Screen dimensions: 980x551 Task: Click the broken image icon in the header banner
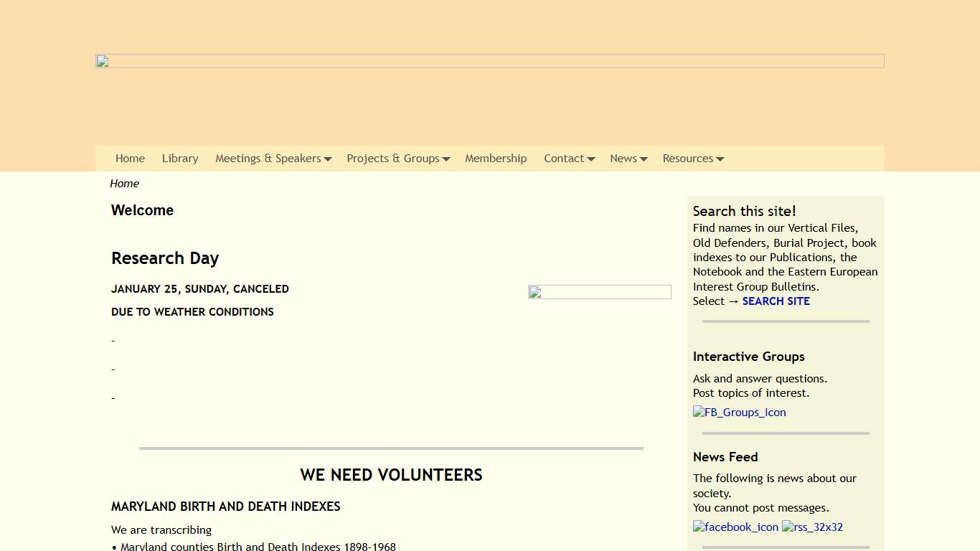(x=103, y=61)
